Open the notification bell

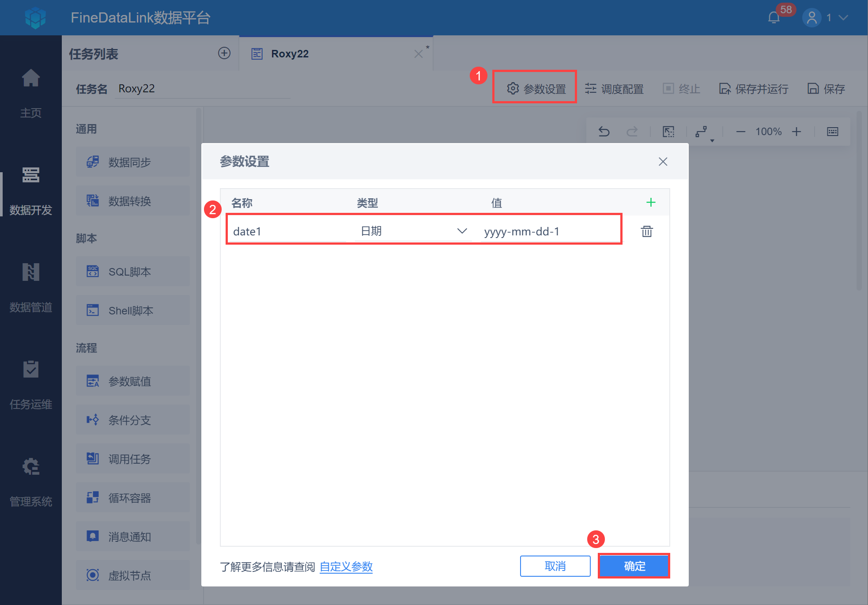[x=773, y=18]
